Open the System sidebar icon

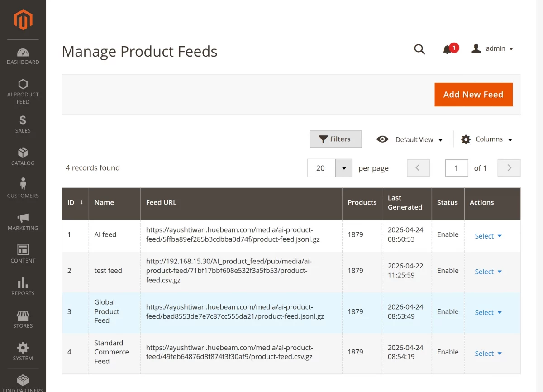[23, 349]
